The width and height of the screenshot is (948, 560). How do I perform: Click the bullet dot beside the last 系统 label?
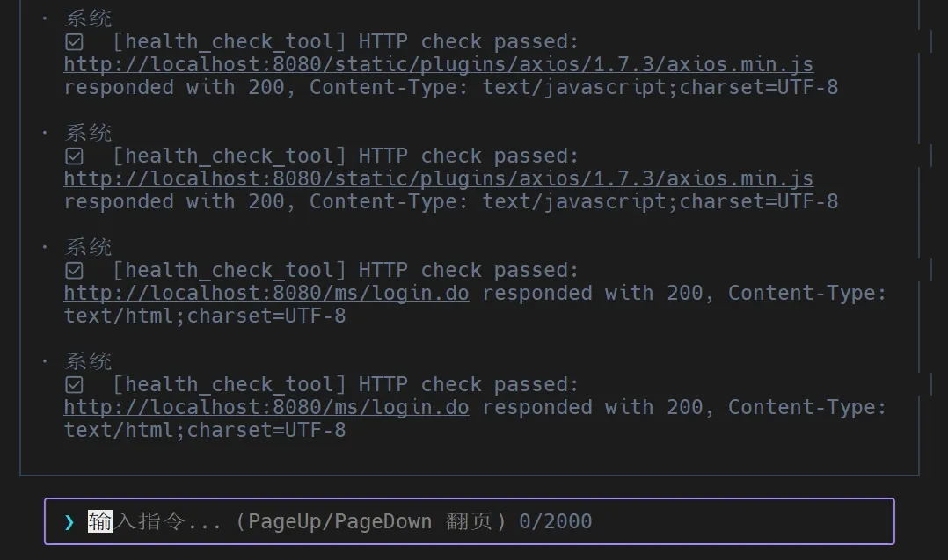(45, 361)
